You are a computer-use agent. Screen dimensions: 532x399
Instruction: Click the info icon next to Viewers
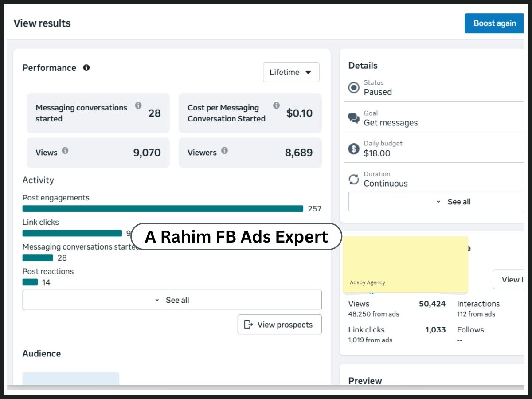pyautogui.click(x=224, y=150)
